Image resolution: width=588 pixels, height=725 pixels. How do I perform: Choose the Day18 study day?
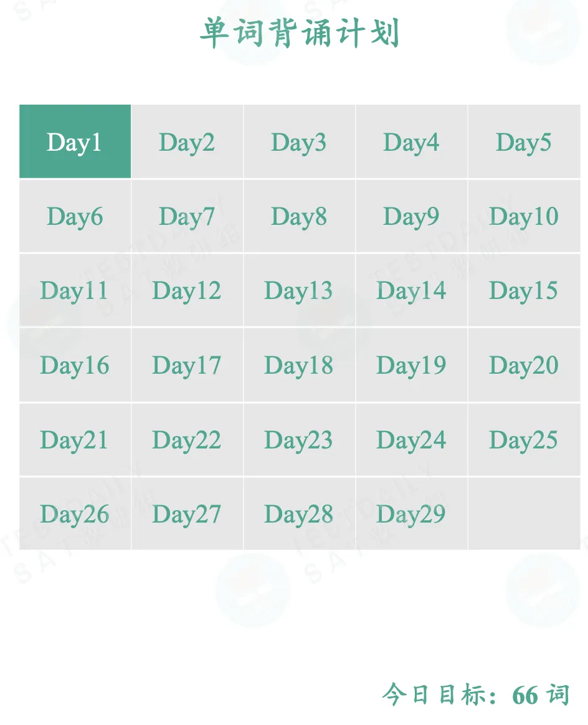coord(299,365)
